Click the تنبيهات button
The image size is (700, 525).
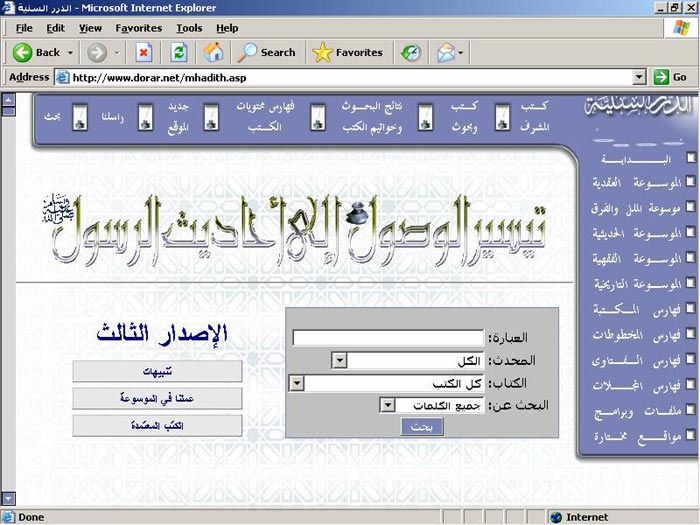point(157,371)
